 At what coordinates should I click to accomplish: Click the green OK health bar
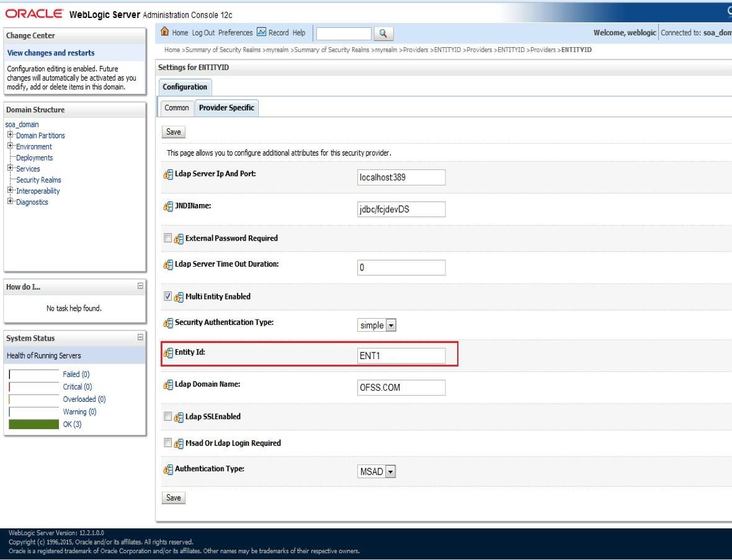33,424
